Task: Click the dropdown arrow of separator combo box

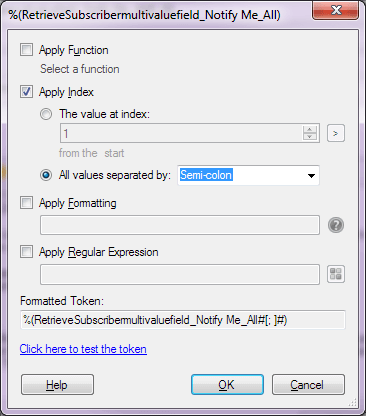Action: coord(311,176)
